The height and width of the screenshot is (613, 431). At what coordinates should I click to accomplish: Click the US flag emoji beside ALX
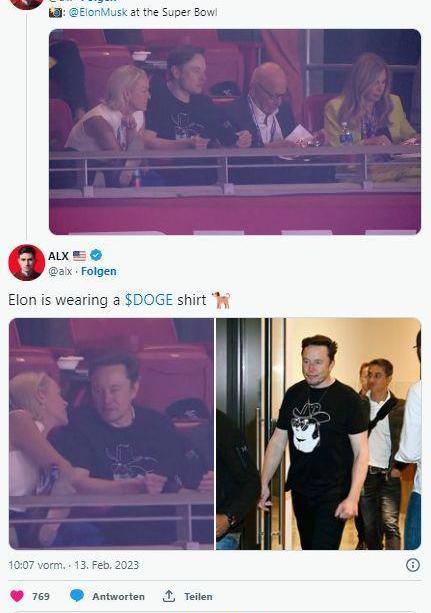coord(79,256)
